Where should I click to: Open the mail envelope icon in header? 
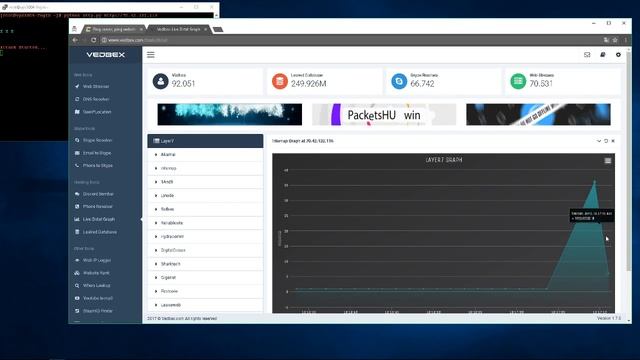click(587, 55)
